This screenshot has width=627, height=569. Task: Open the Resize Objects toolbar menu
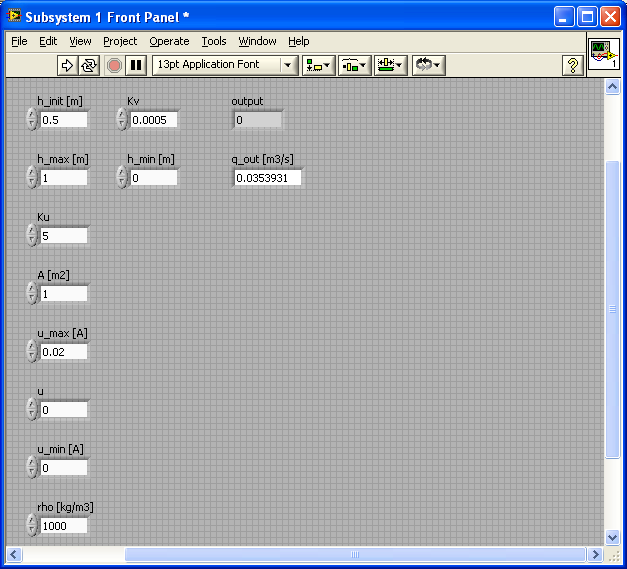point(390,65)
